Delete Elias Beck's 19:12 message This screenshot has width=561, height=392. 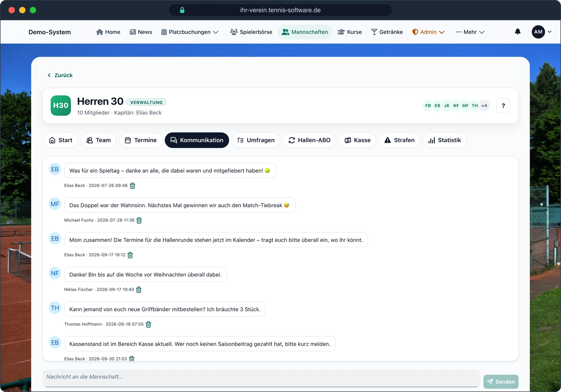point(130,255)
